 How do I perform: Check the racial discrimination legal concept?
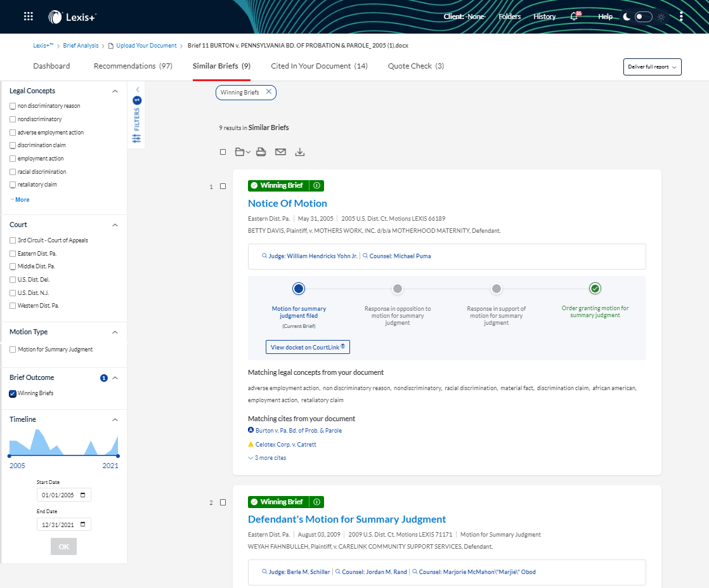click(x=13, y=172)
